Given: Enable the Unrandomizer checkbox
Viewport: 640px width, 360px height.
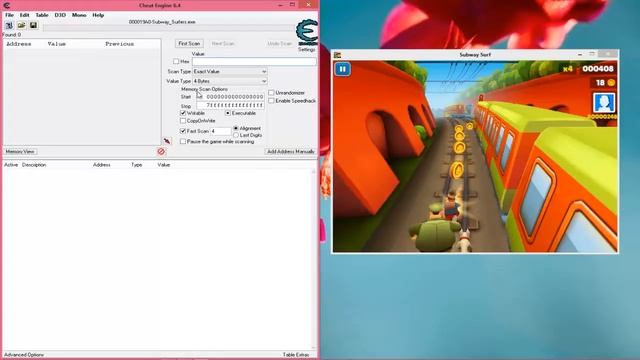Looking at the screenshot, I should click(x=271, y=93).
